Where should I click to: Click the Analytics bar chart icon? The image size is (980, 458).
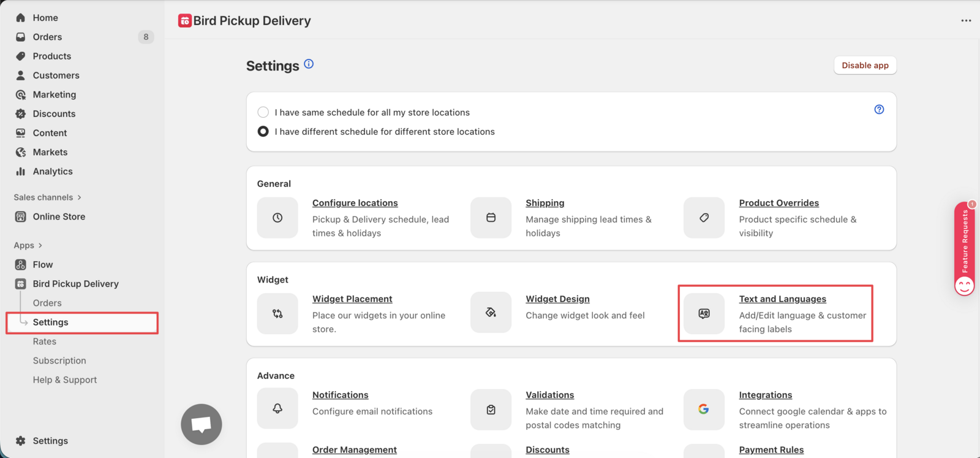[x=21, y=171]
